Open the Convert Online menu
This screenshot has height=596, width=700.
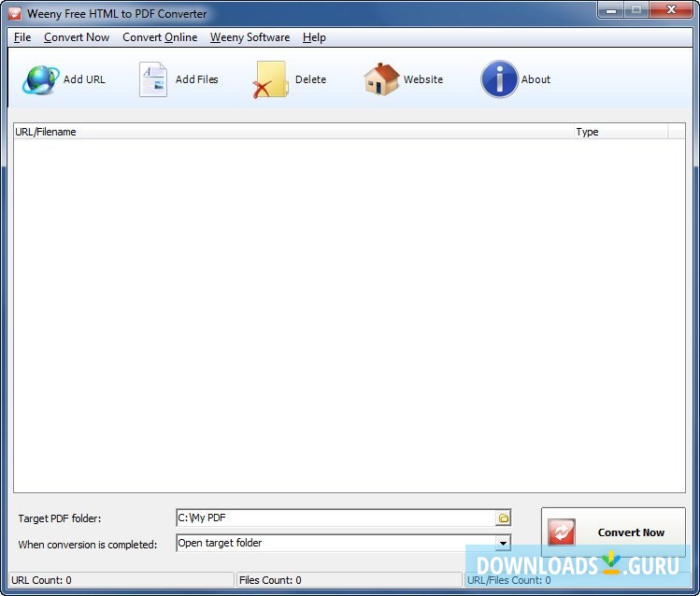pos(160,37)
